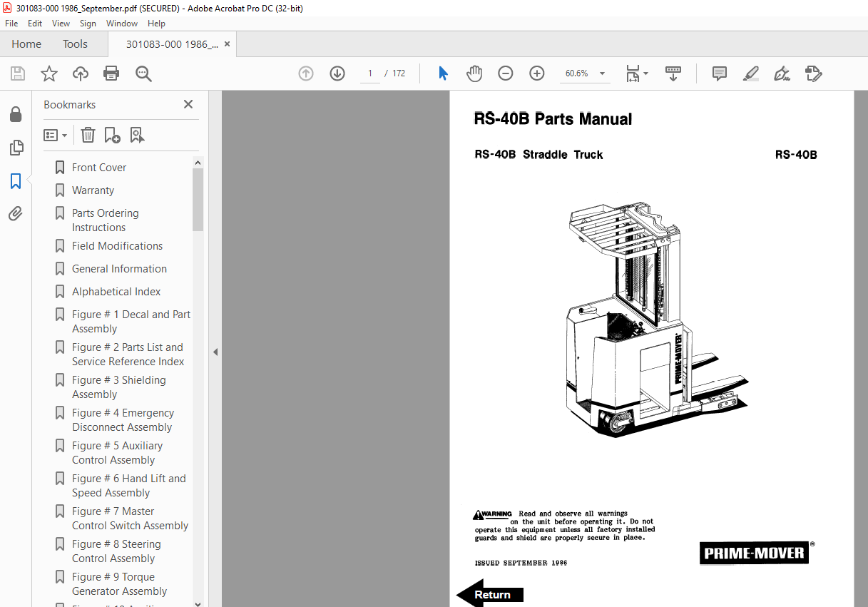Image resolution: width=868 pixels, height=607 pixels.
Task: Open the View menu
Action: 61,24
